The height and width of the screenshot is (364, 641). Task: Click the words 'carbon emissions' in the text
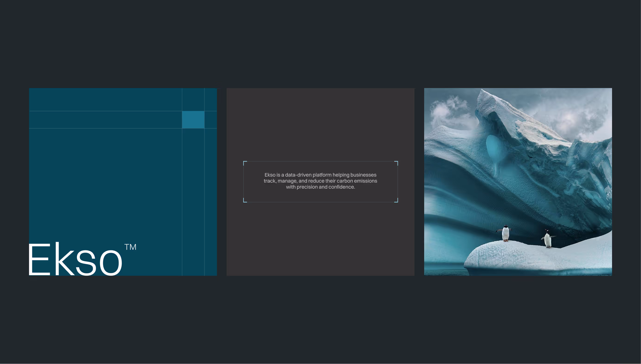coord(357,181)
